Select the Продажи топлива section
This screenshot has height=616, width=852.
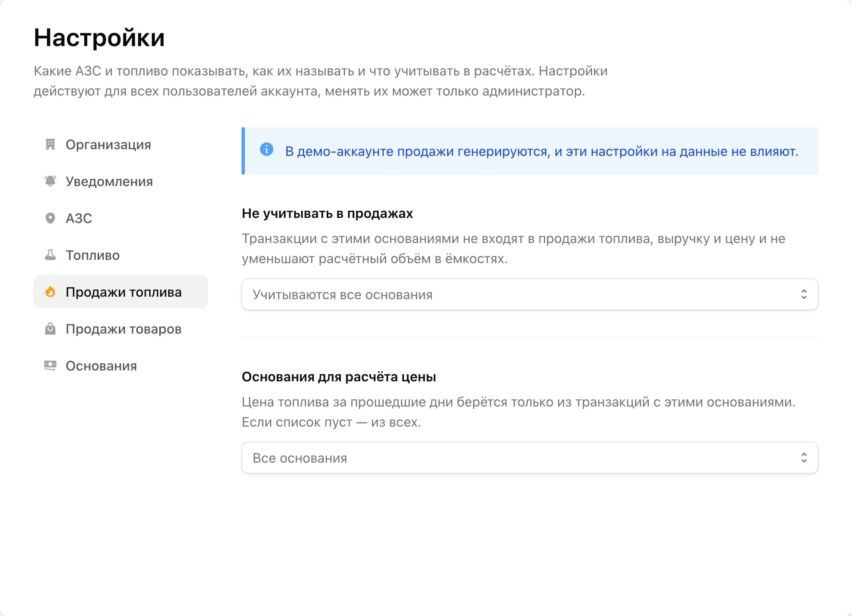(x=121, y=292)
